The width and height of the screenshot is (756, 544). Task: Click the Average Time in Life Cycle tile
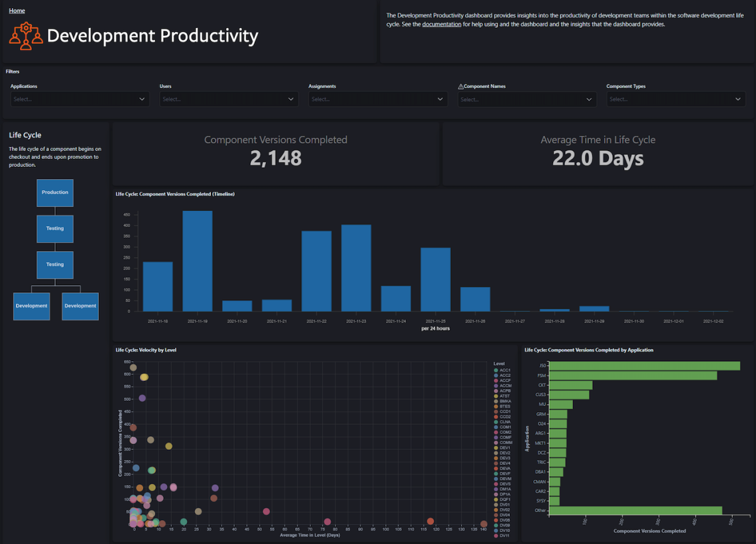(598, 153)
